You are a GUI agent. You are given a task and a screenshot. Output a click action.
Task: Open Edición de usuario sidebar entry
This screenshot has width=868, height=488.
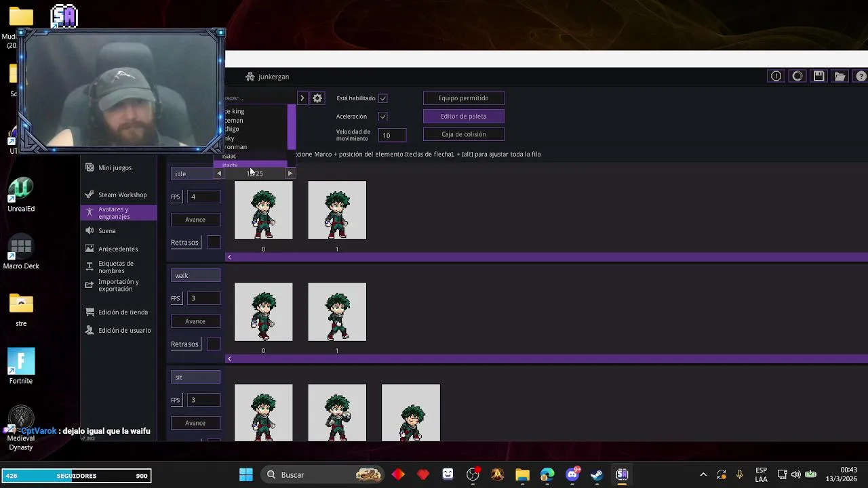point(119,330)
